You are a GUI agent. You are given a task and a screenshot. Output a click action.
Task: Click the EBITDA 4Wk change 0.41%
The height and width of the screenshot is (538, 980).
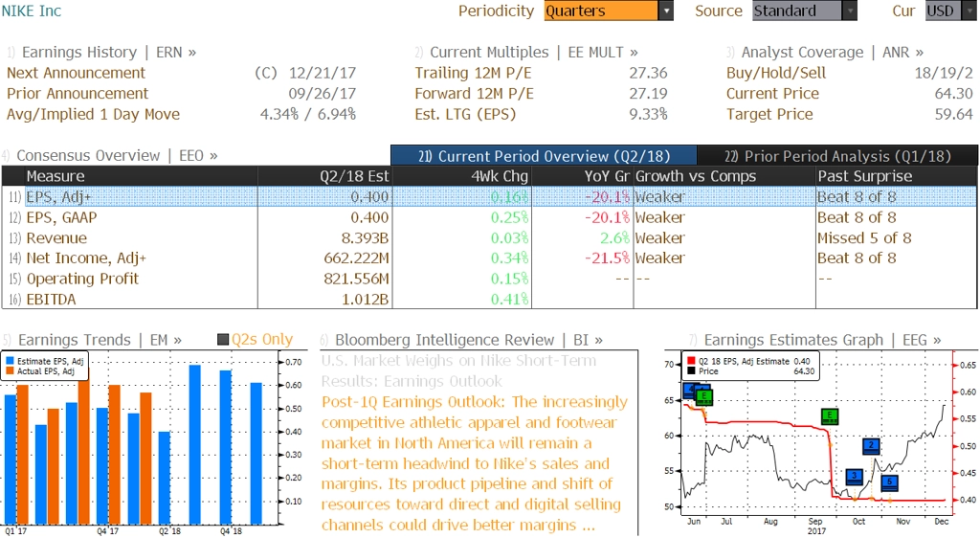[509, 300]
